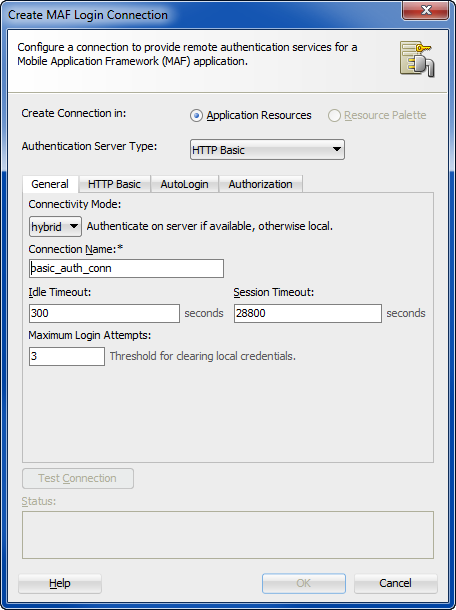Image resolution: width=456 pixels, height=610 pixels.
Task: Click the 'Connectivity Mode:' label
Action: point(75,204)
